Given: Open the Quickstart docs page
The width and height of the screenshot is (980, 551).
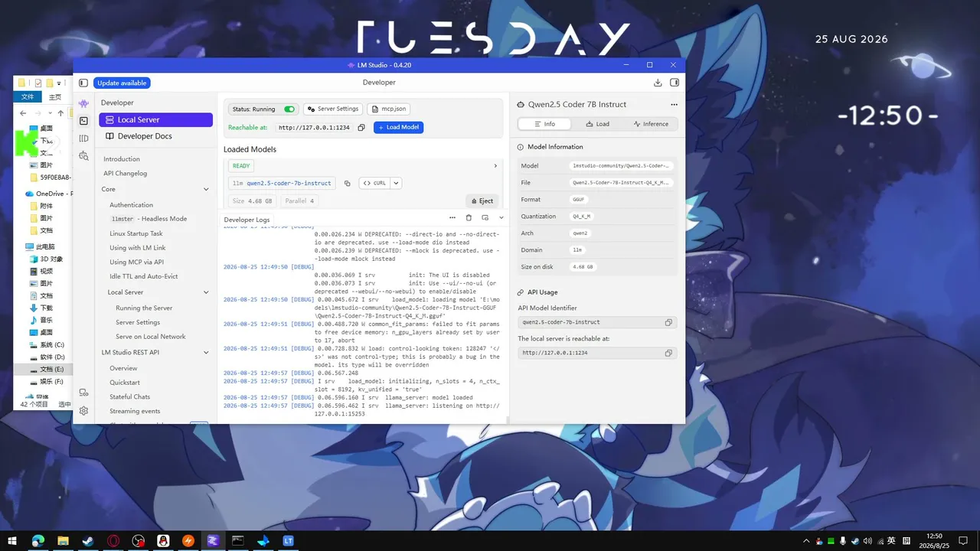Looking at the screenshot, I should pyautogui.click(x=125, y=383).
